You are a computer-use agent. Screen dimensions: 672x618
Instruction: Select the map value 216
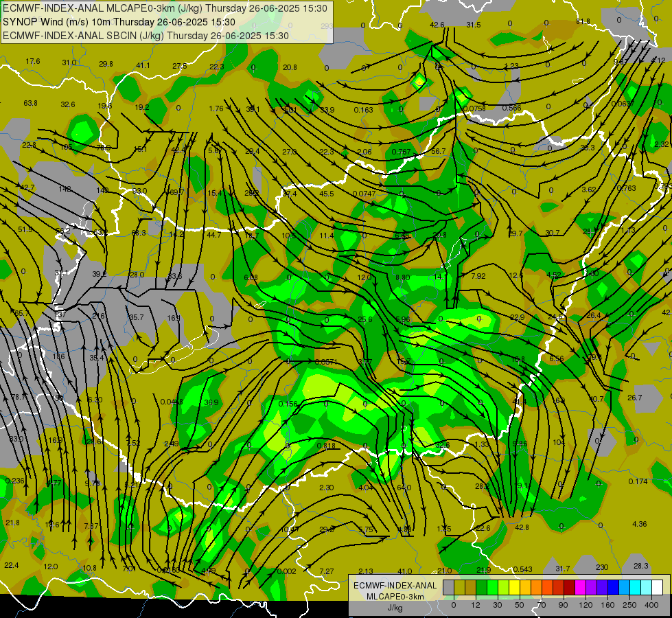[99, 316]
